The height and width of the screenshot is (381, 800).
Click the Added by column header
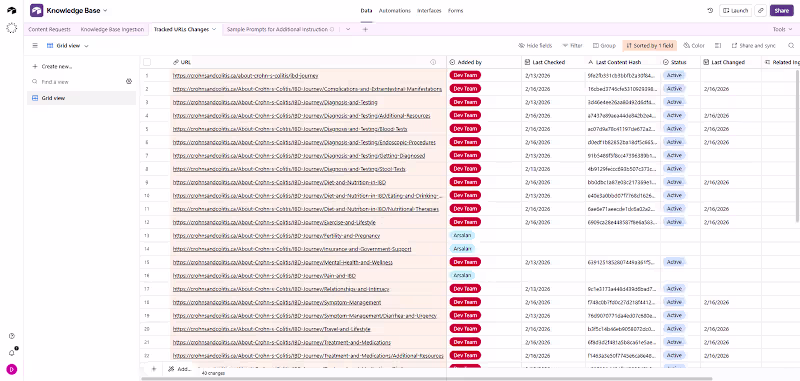pyautogui.click(x=484, y=62)
